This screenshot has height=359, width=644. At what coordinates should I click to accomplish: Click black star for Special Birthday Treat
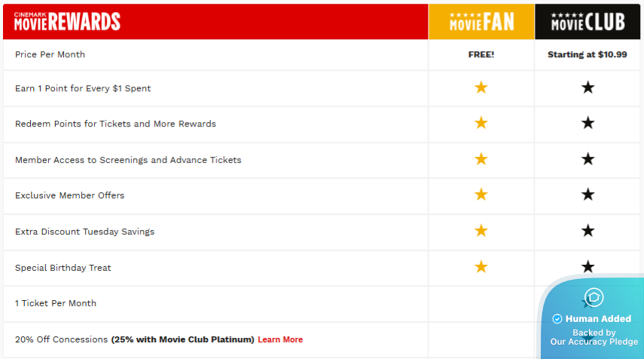(x=588, y=266)
